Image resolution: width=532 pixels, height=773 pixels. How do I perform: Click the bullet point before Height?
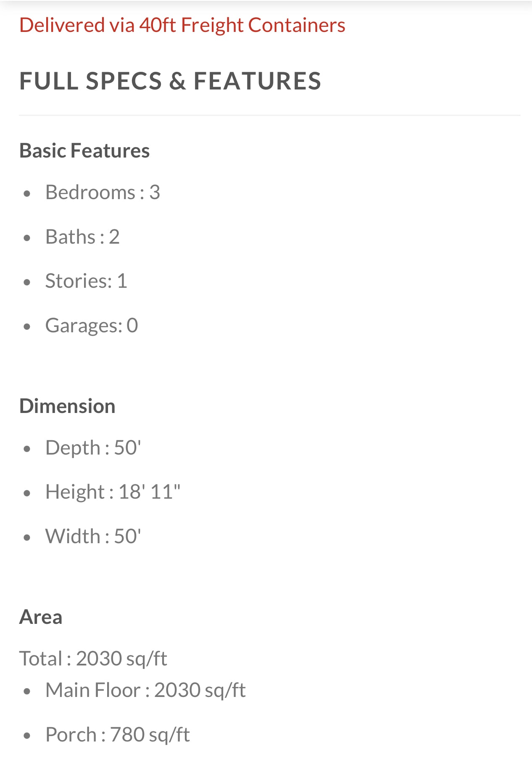coord(27,493)
